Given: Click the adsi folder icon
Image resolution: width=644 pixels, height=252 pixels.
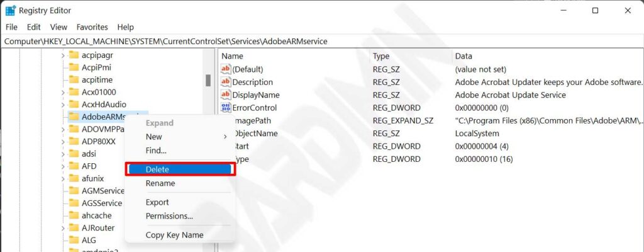Looking at the screenshot, I should point(74,154).
